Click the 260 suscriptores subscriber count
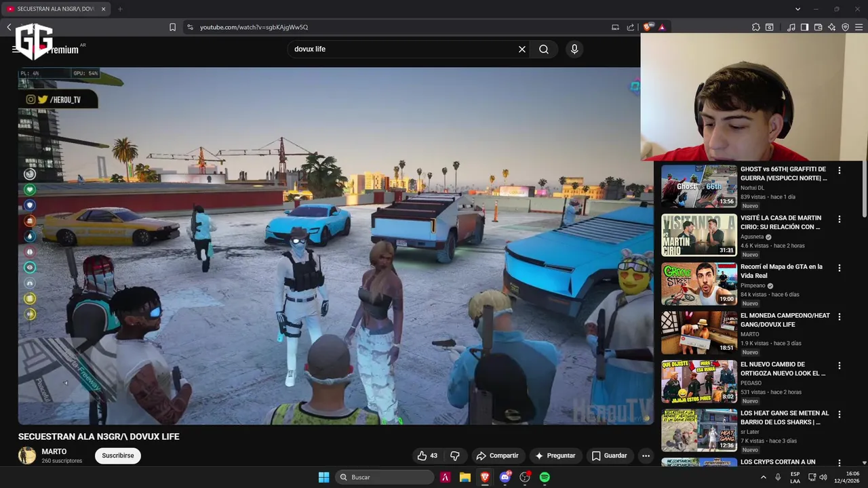 click(x=62, y=461)
